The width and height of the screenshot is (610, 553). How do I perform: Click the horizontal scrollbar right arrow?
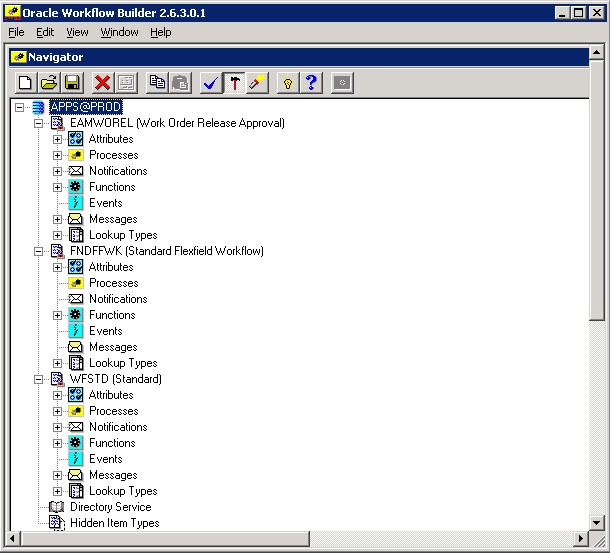tap(581, 539)
